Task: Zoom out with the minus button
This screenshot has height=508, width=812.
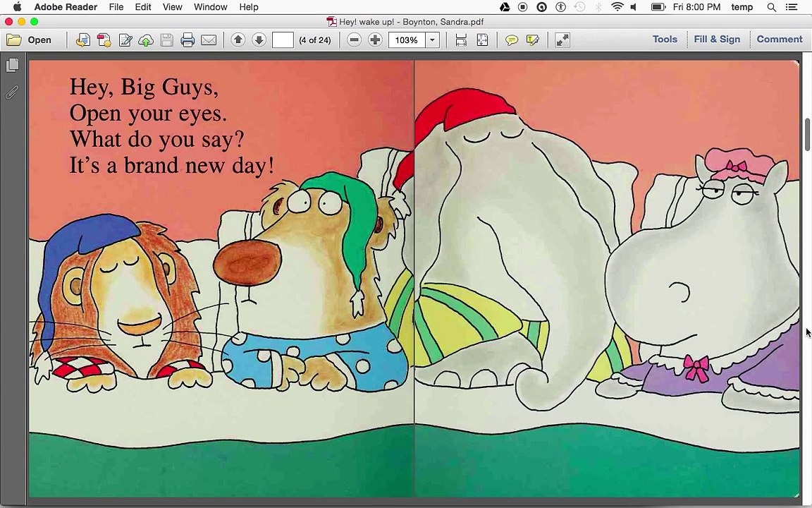Action: click(355, 40)
